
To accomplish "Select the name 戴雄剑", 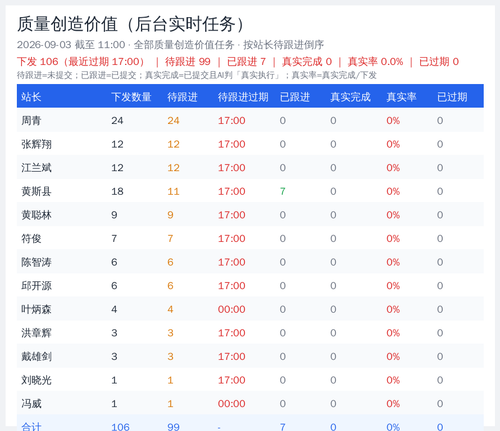I will tap(36, 357).
